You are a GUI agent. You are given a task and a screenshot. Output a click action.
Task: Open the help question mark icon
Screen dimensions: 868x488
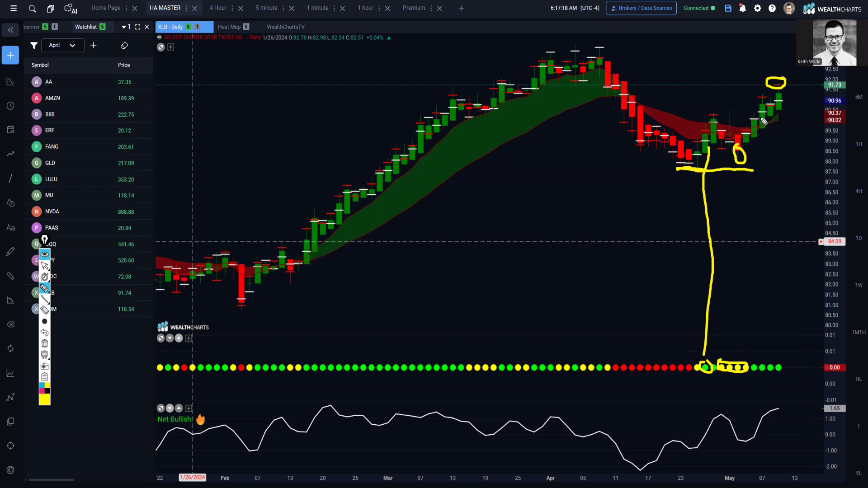pos(772,8)
